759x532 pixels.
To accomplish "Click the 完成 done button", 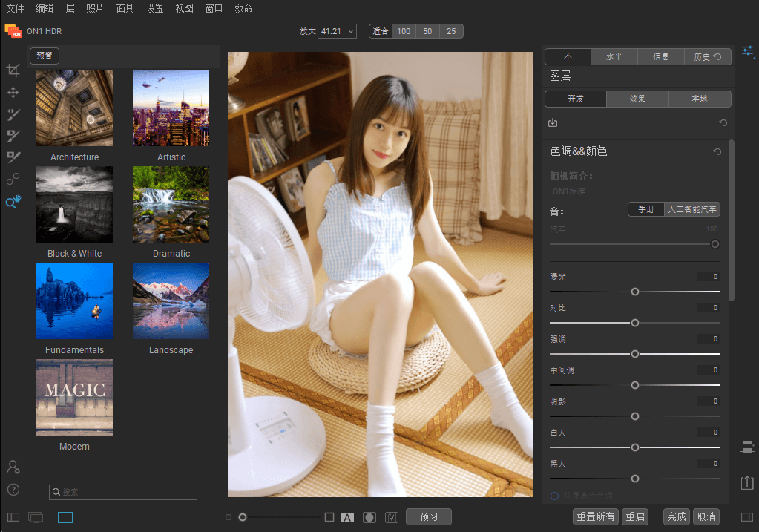I will pyautogui.click(x=676, y=517).
